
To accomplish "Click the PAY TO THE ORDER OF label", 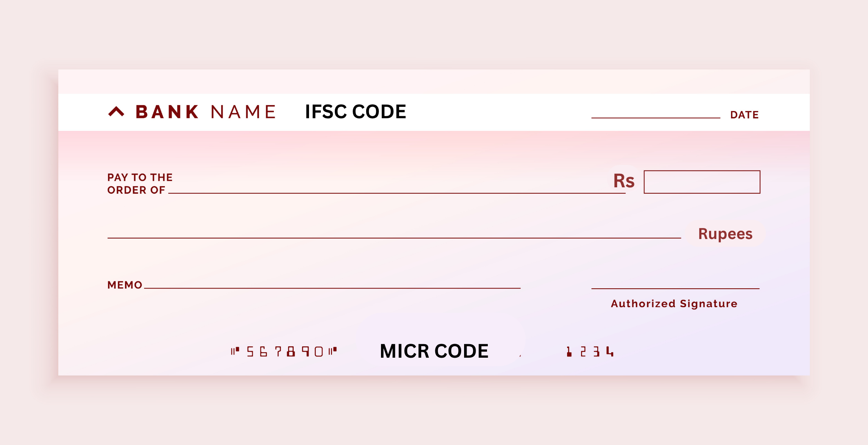I will coord(139,184).
